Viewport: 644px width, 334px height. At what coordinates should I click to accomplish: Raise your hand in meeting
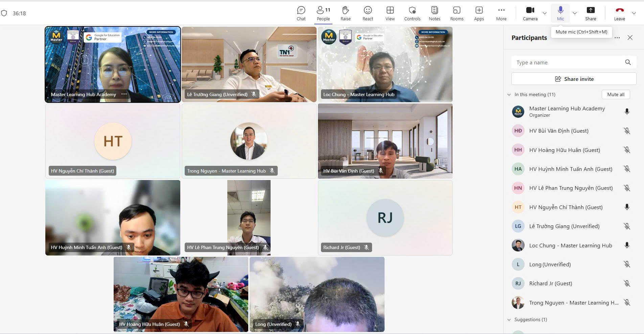click(x=345, y=14)
